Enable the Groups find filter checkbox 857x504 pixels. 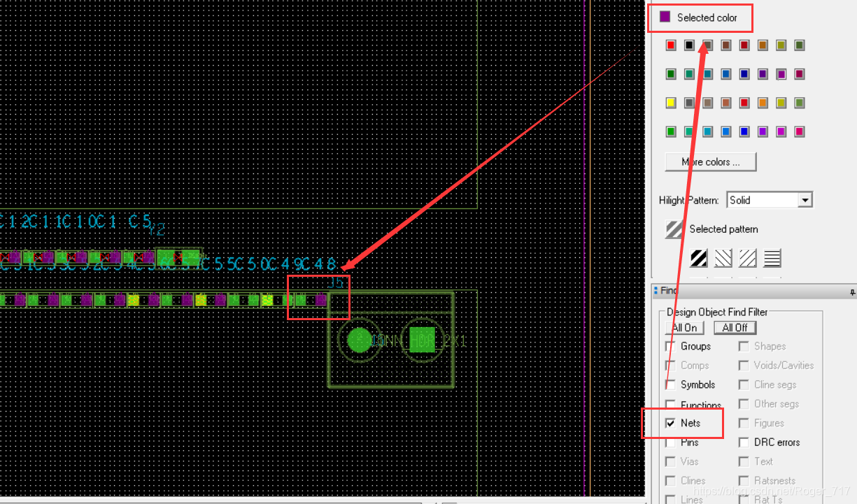point(671,347)
